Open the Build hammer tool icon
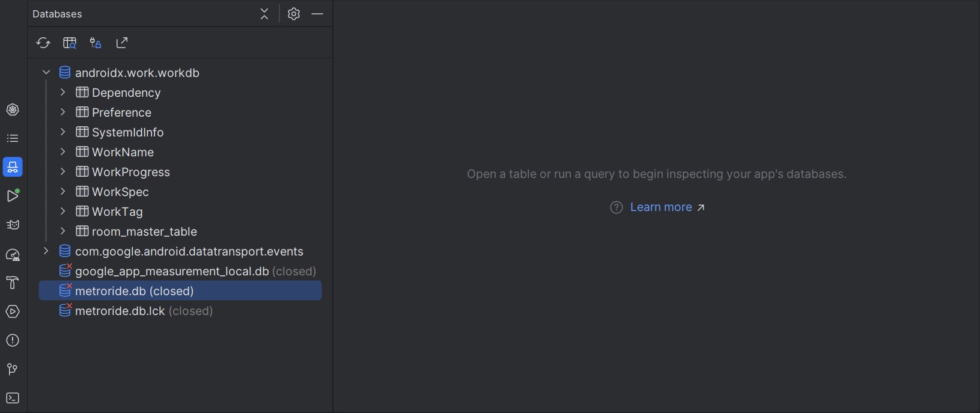Screen dimensions: 980x413 (13, 283)
